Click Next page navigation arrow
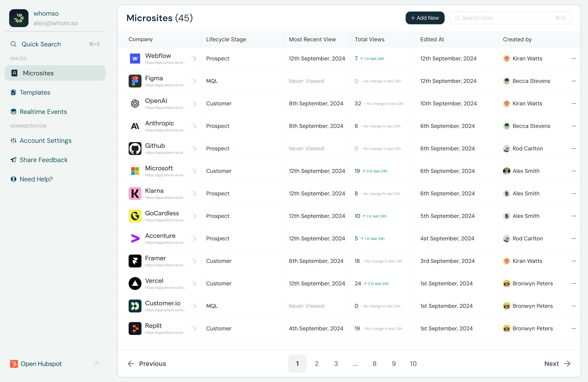This screenshot has height=382, width=588. 568,364
